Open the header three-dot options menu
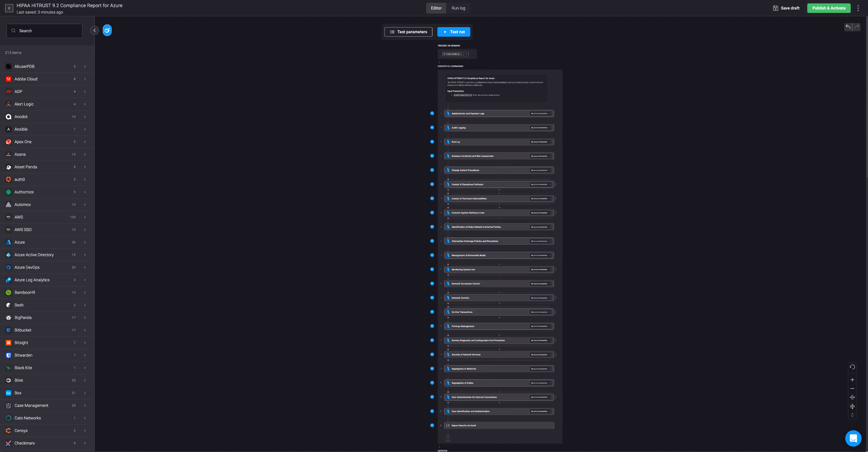Screen dimensions: 868x452 858,8
